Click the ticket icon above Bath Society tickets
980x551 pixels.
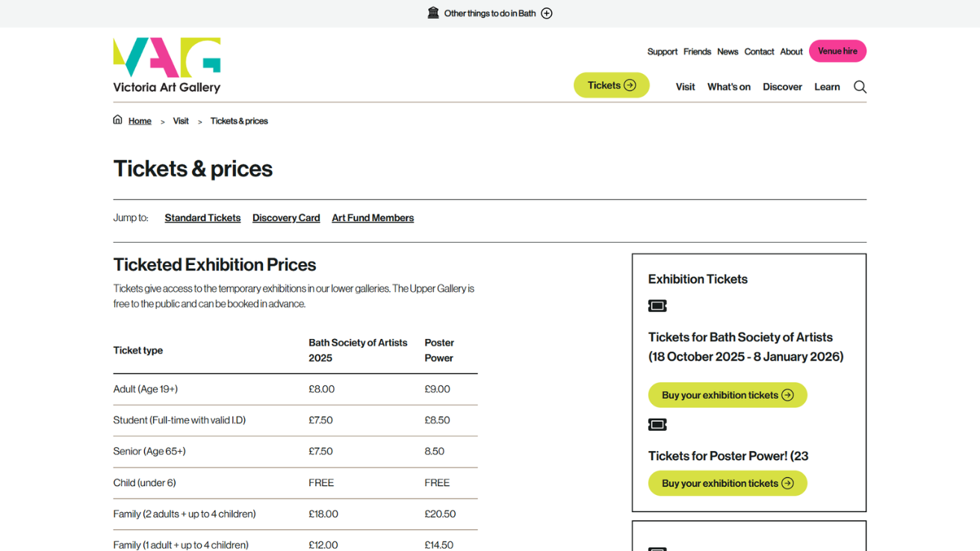(x=657, y=305)
